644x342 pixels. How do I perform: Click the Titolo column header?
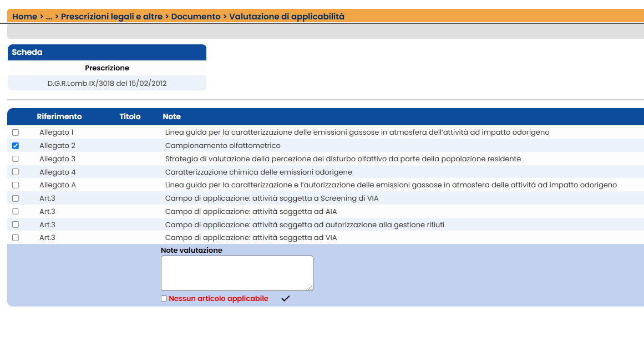(x=130, y=116)
